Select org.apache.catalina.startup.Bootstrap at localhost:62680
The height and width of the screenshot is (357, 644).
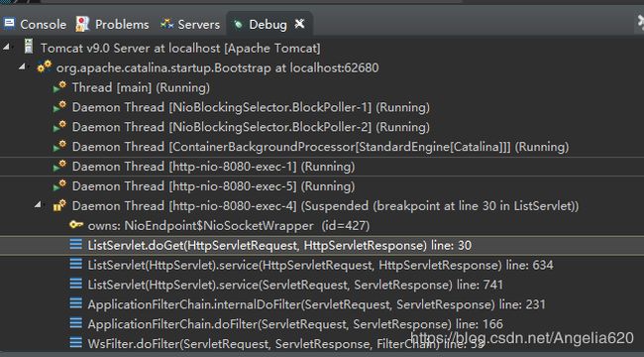tap(217, 67)
